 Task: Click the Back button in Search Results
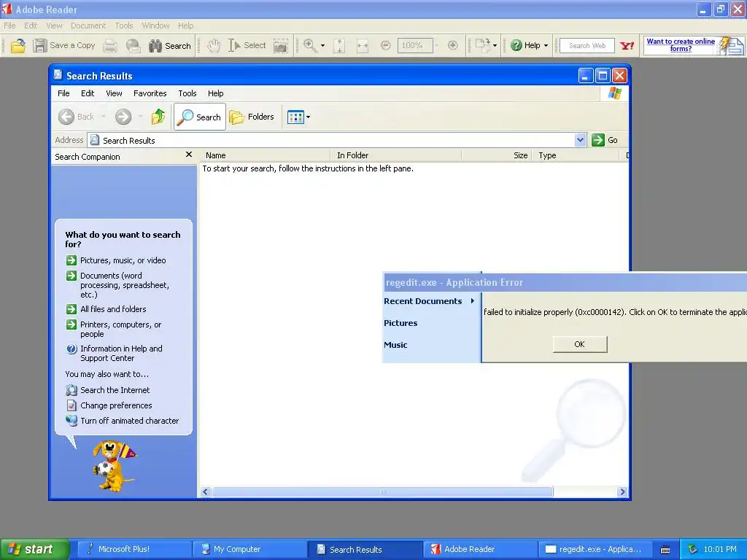[76, 117]
